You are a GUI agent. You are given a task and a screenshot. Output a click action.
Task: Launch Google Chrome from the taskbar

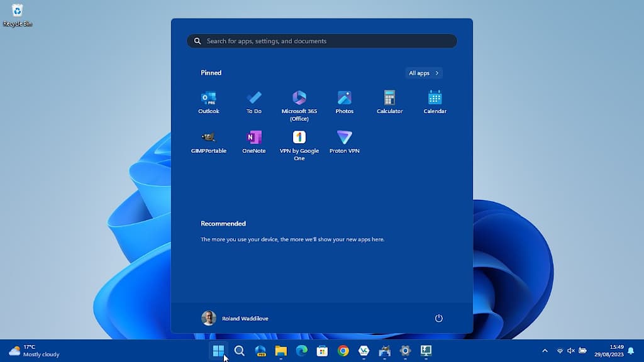pos(343,351)
